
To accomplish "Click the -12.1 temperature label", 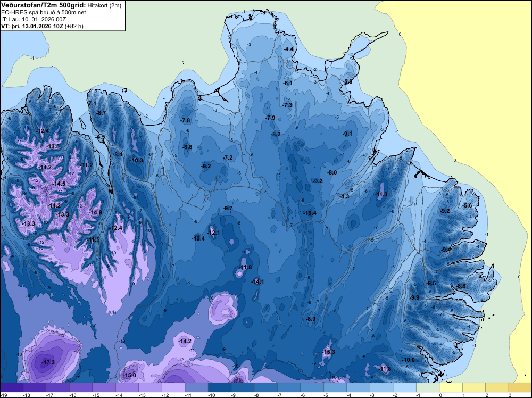I will [x=213, y=233].
